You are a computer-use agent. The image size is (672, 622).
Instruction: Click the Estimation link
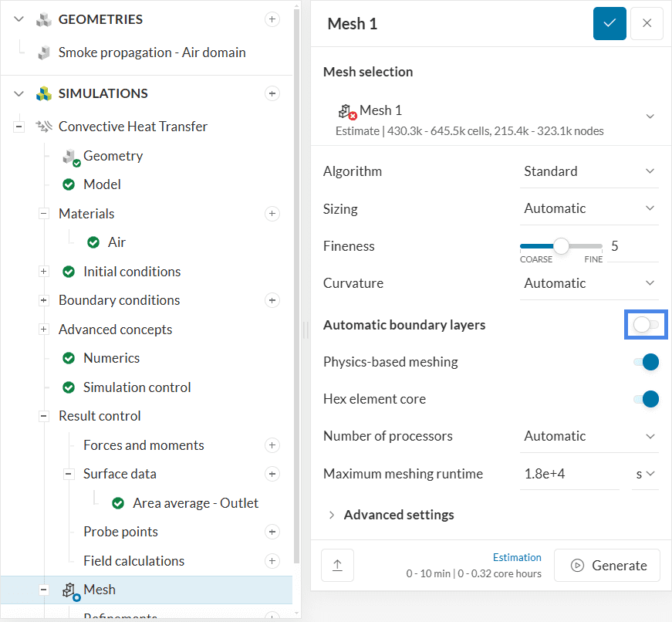pyautogui.click(x=517, y=557)
